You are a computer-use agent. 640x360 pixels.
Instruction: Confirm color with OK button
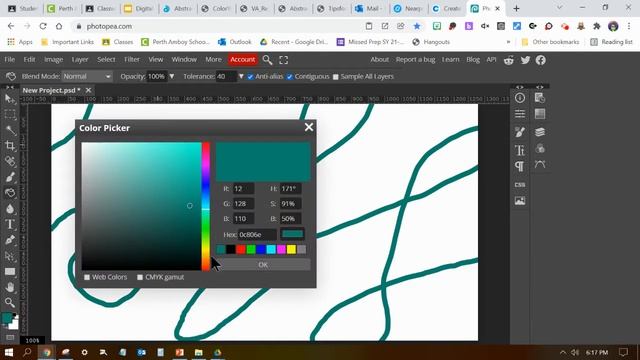point(263,265)
